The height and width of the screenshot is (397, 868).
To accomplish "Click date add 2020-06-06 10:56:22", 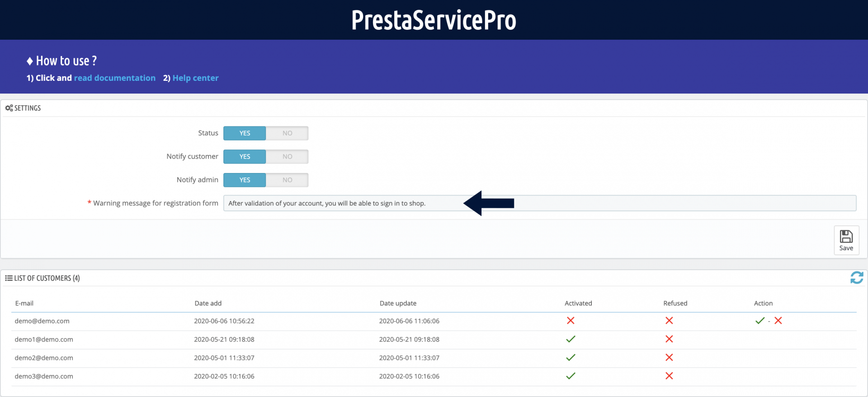I will coord(224,321).
